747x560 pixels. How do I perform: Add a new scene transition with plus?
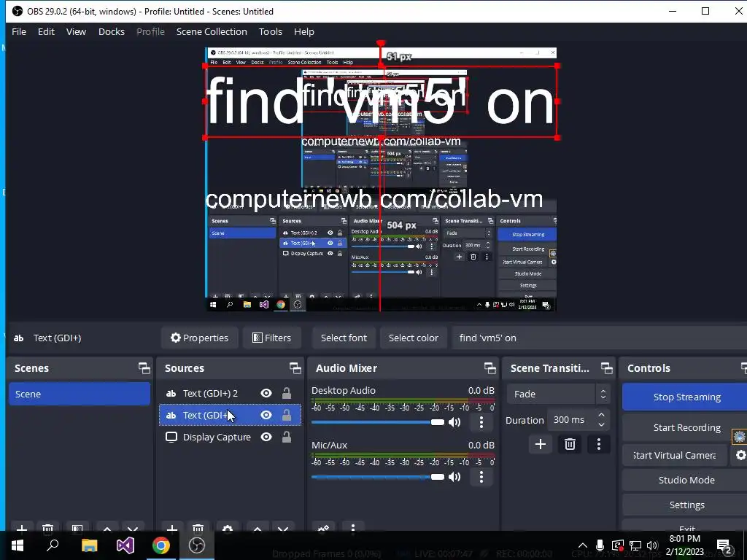coord(541,444)
